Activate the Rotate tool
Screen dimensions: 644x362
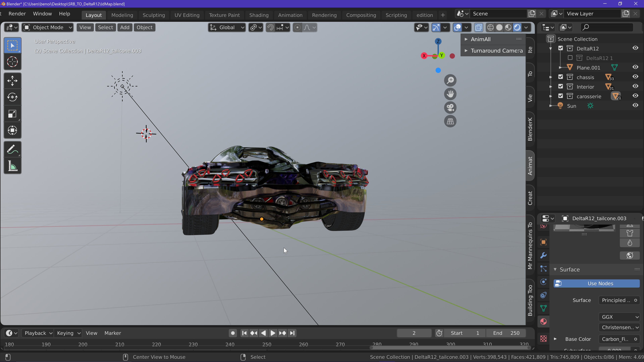coord(12,97)
